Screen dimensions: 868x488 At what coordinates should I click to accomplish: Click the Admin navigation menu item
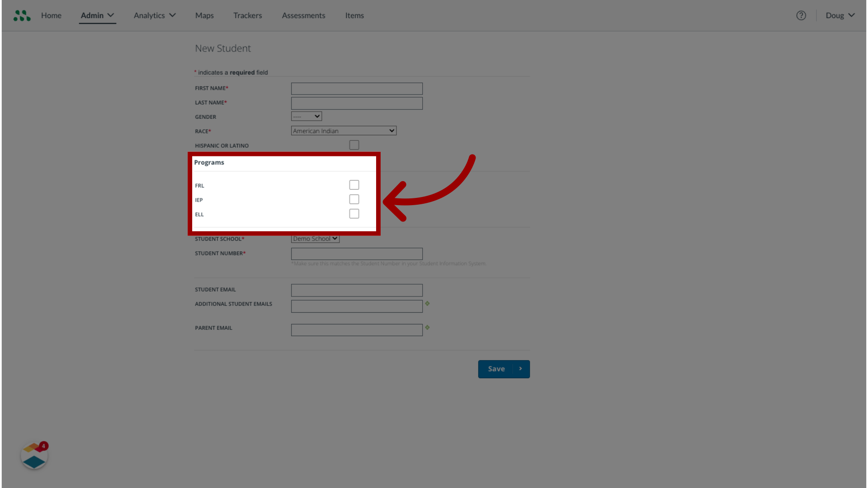[92, 15]
